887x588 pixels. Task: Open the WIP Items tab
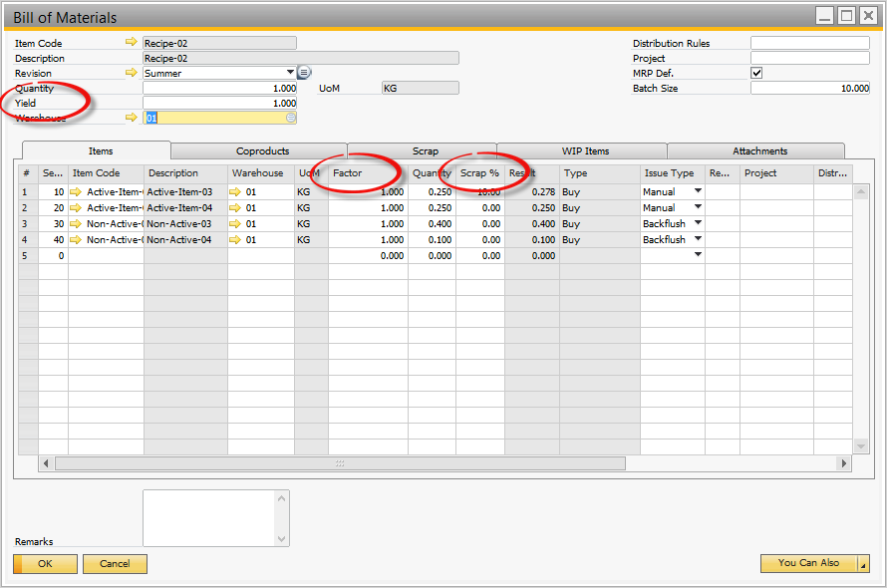pos(585,151)
